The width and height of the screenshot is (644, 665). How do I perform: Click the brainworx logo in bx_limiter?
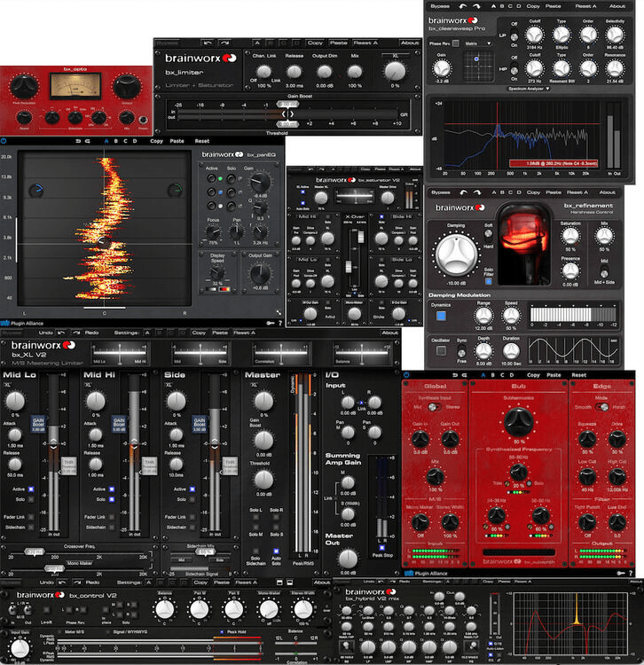click(200, 59)
